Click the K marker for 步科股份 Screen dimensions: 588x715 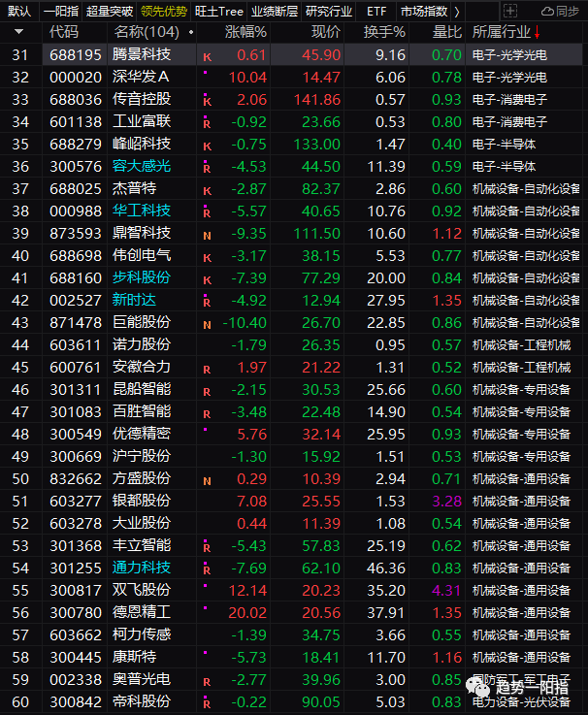[x=207, y=280]
